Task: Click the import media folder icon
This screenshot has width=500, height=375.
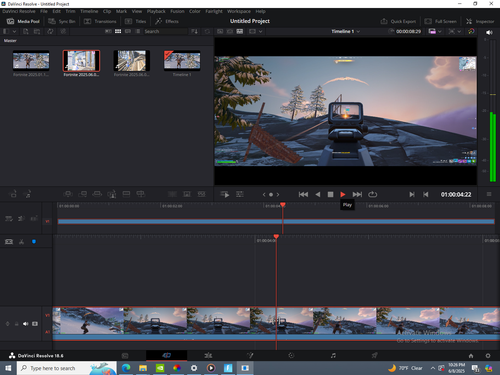Action: pyautogui.click(x=37, y=31)
